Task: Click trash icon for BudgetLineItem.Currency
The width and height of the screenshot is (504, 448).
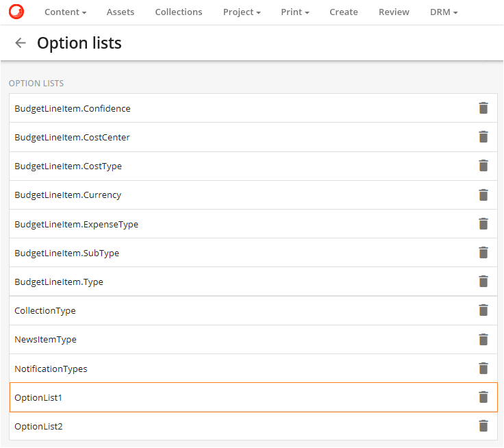Action: [x=483, y=195]
